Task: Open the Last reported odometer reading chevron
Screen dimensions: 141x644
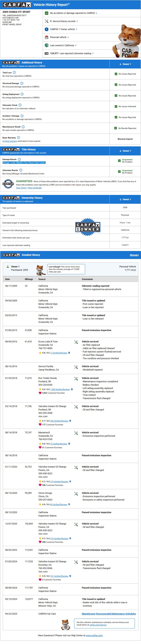Action: point(93,53)
